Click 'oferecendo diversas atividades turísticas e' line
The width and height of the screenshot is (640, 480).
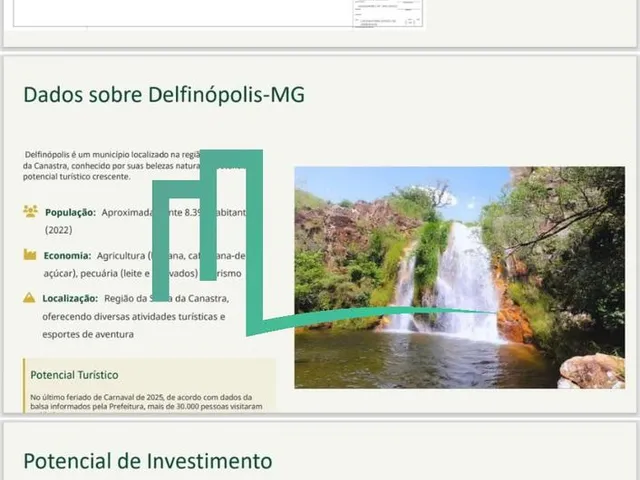[x=133, y=317]
